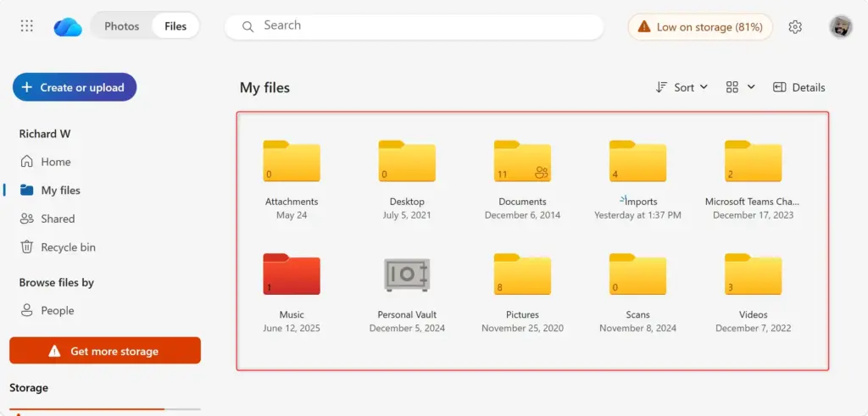Click the search magnifier icon
The height and width of the screenshot is (416, 868).
[248, 26]
